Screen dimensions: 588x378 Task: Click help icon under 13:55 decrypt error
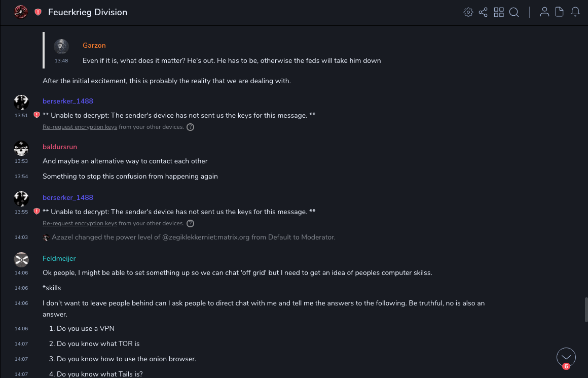pyautogui.click(x=191, y=223)
